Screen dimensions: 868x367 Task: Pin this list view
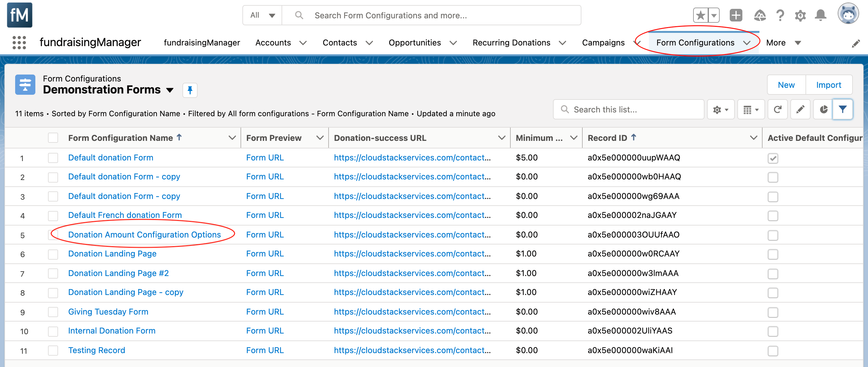click(x=190, y=90)
